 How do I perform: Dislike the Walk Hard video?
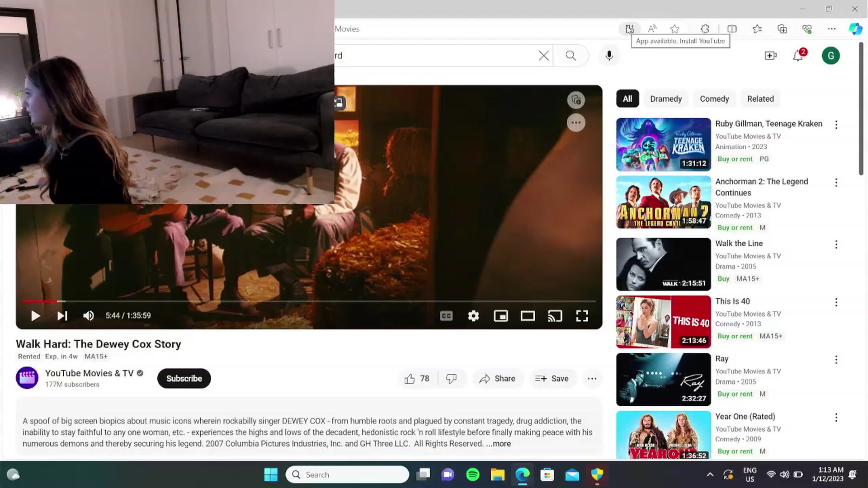click(x=451, y=379)
